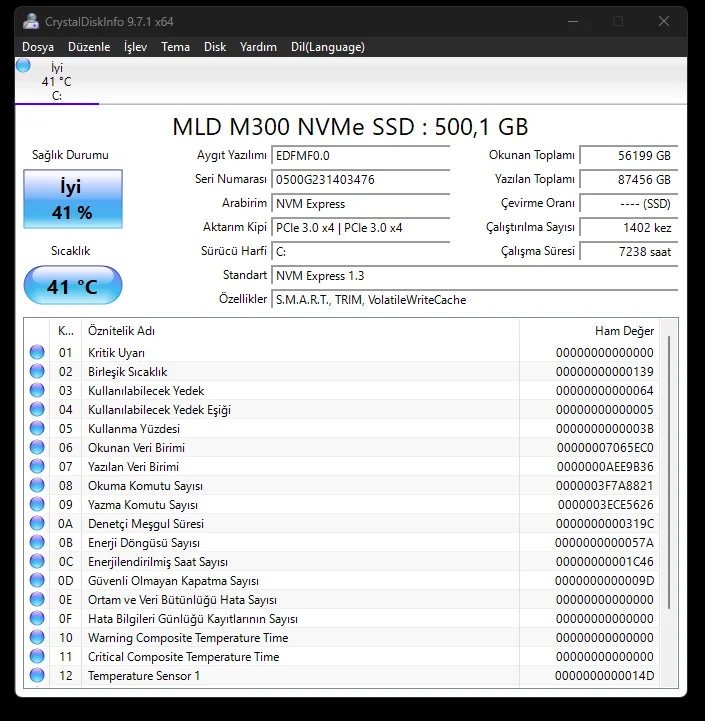Click status orb of Okunan Veri Birimi row
Image resolution: width=705 pixels, height=721 pixels.
(x=37, y=447)
